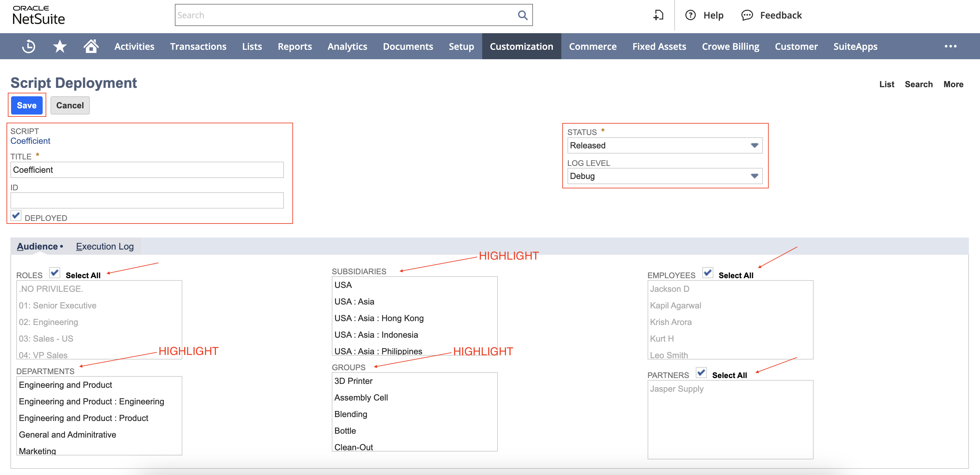This screenshot has height=475, width=980.
Task: Select 01: Senior Executive role
Action: (x=99, y=305)
